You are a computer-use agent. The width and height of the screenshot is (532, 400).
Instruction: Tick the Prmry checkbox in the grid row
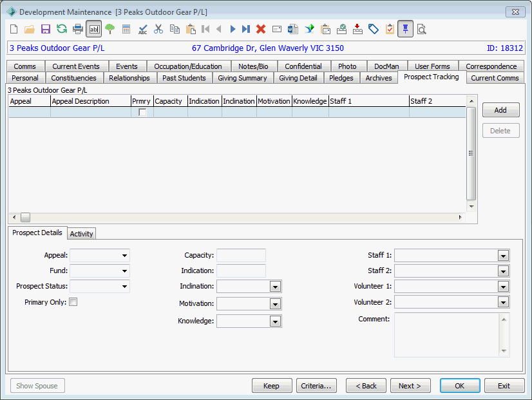pos(142,112)
